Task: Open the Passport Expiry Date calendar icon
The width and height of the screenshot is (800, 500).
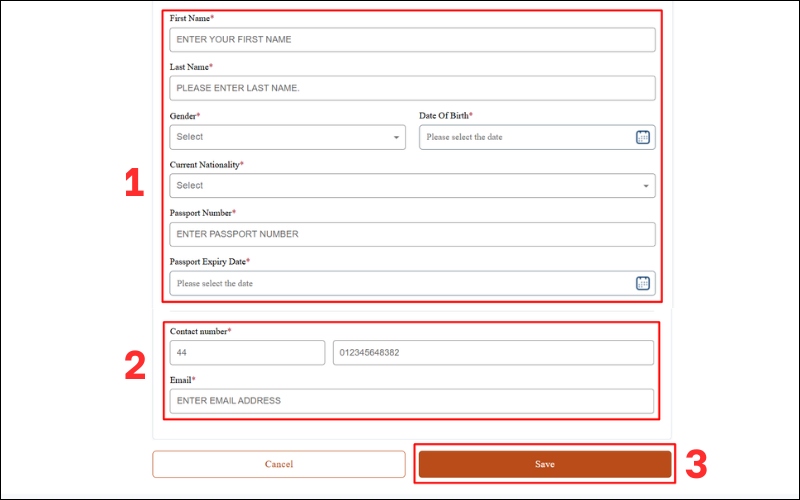Action: [x=643, y=283]
